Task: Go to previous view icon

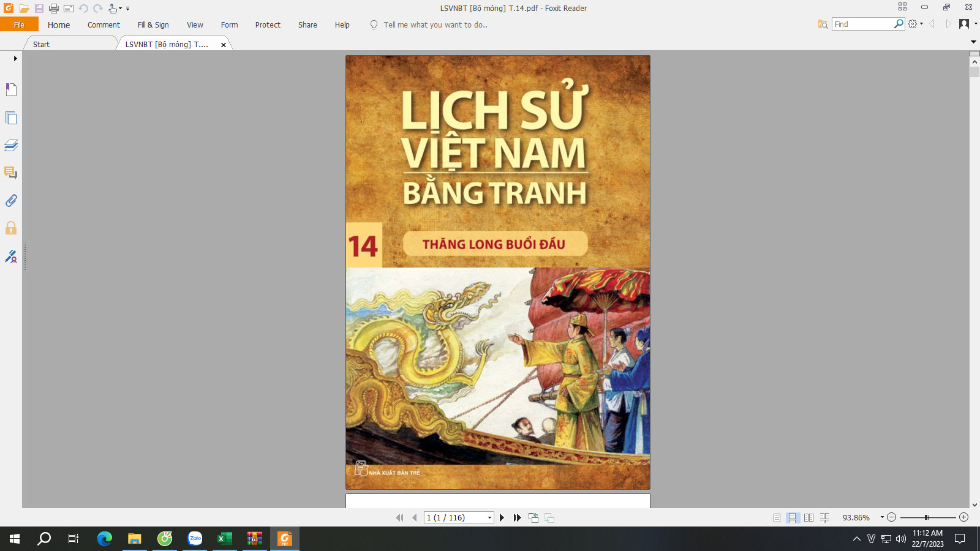Action: (533, 518)
